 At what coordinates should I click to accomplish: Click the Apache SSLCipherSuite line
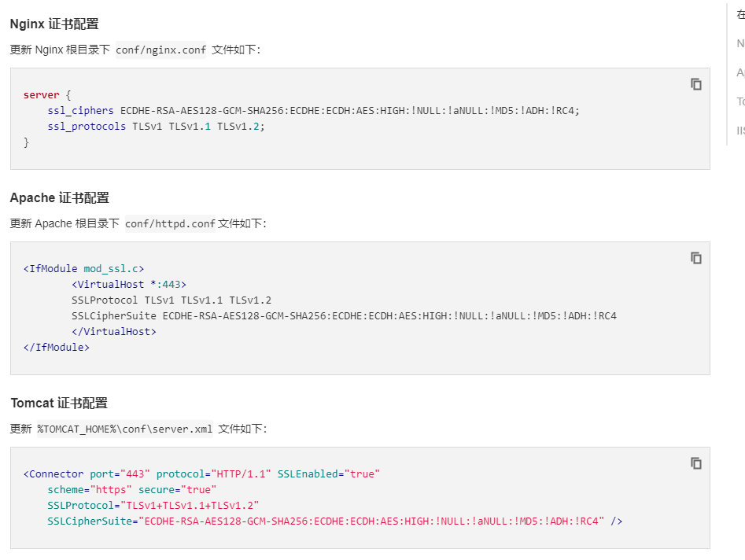(343, 315)
